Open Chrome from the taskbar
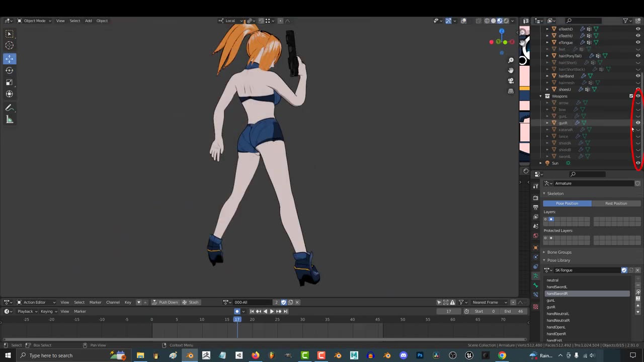Image resolution: width=644 pixels, height=362 pixels. pyautogui.click(x=502, y=355)
